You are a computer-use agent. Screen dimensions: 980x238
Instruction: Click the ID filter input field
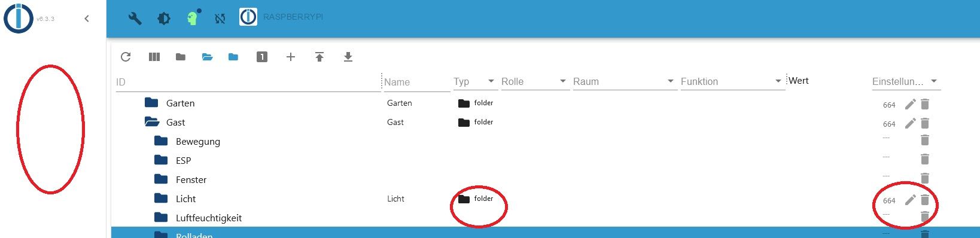(248, 82)
